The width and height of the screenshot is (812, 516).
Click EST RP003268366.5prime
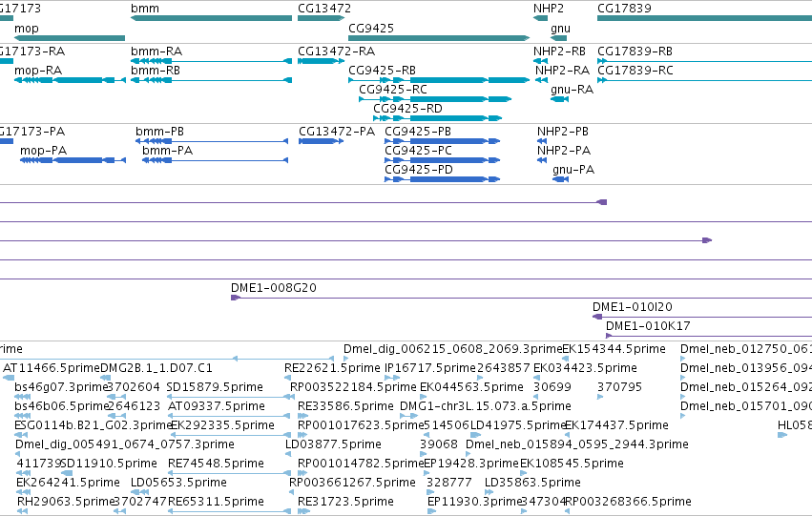click(628, 502)
